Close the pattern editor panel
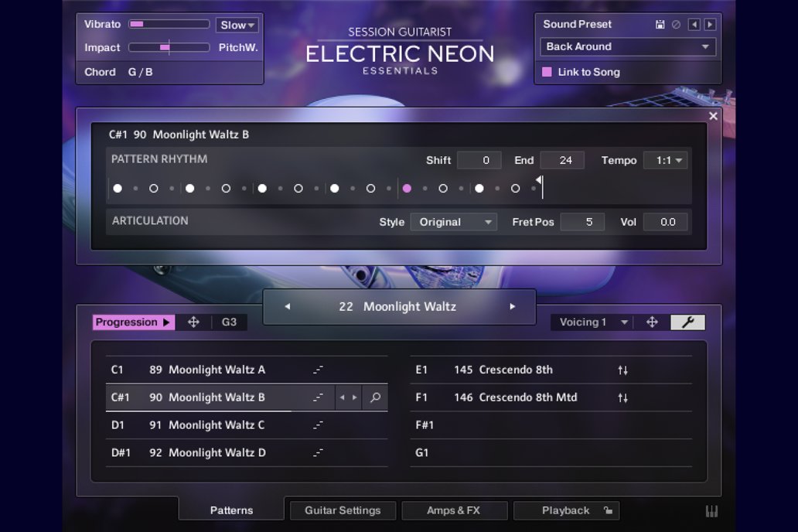 pyautogui.click(x=713, y=116)
